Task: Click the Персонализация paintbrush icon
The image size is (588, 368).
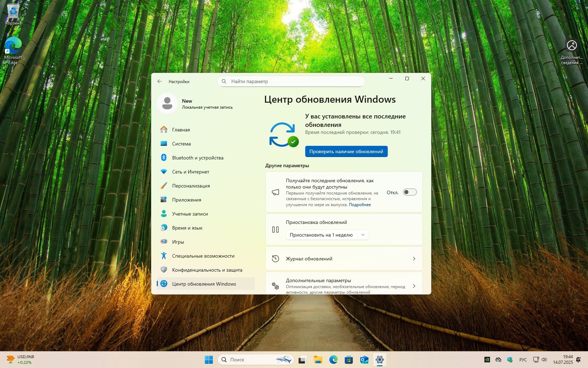Action: 163,186
